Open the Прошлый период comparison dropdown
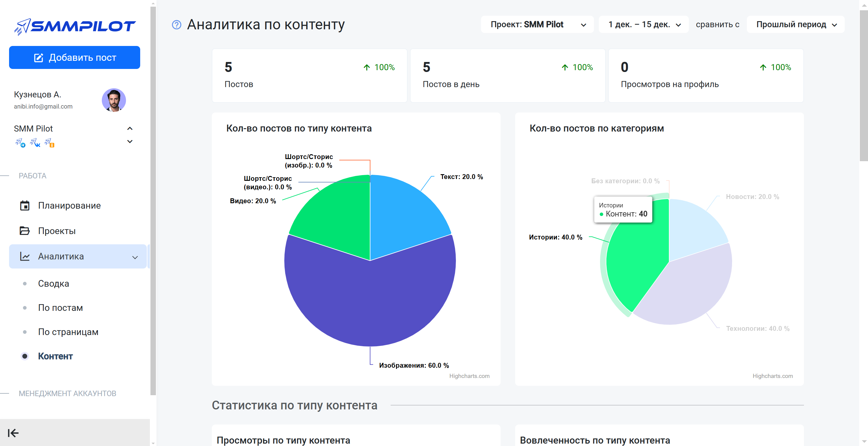The image size is (868, 446). point(795,24)
